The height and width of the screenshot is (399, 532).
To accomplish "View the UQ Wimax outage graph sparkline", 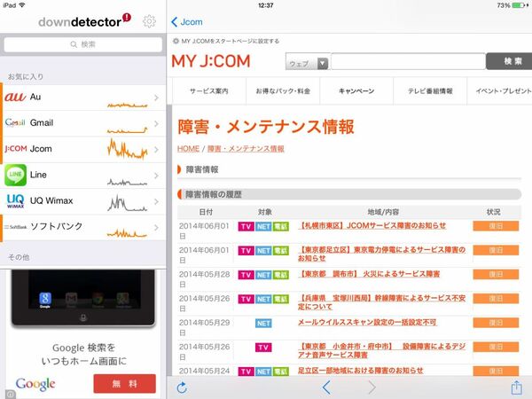I will pyautogui.click(x=128, y=202).
